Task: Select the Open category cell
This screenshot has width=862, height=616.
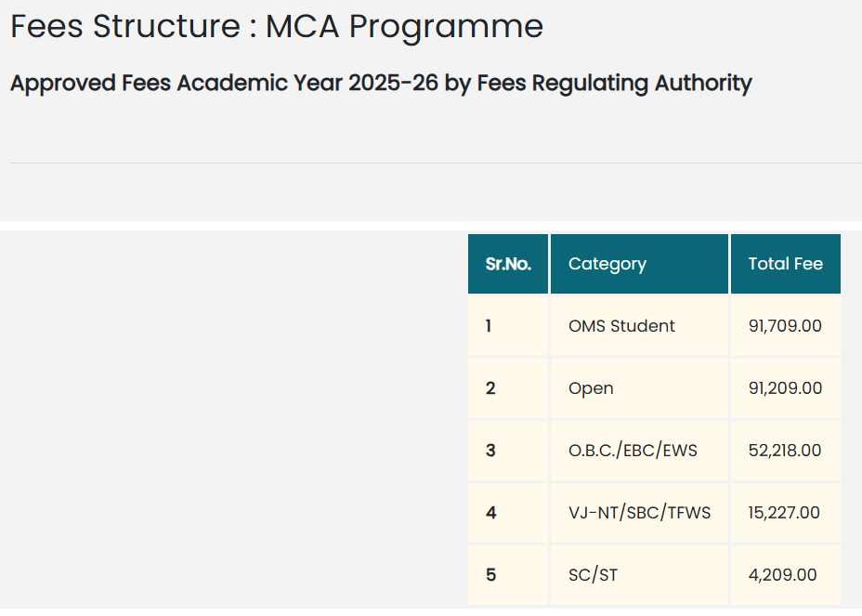Action: tap(639, 388)
